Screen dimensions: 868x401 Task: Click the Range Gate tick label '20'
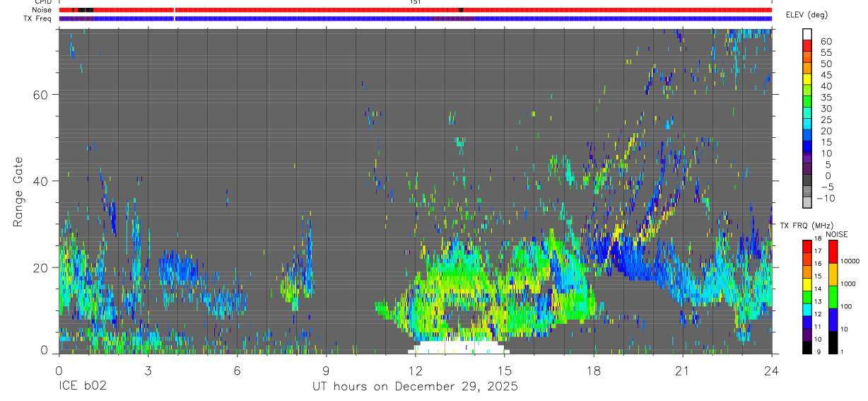pyautogui.click(x=41, y=267)
